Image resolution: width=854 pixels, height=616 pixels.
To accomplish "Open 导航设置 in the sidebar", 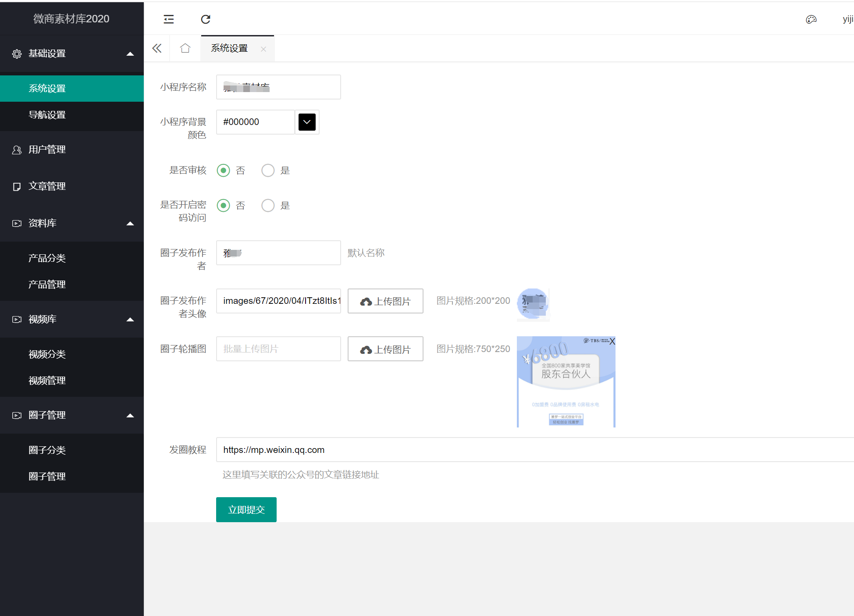I will coord(72,115).
